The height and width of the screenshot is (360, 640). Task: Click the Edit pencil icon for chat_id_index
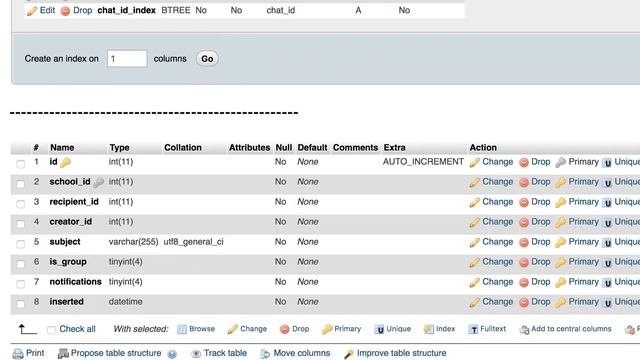tap(32, 11)
